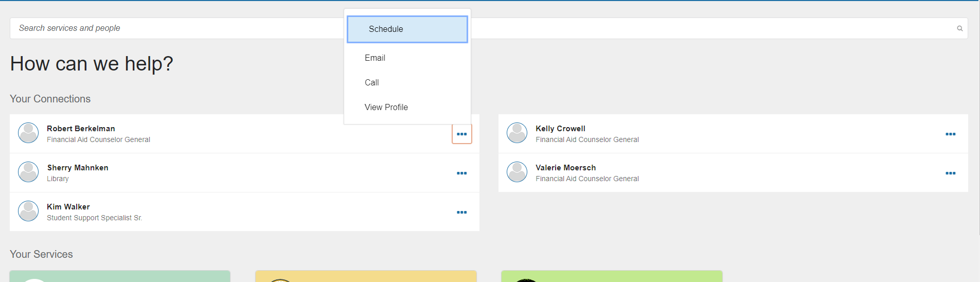The height and width of the screenshot is (282, 980).
Task: Click Valerie Moersch's avatar icon
Action: [517, 172]
